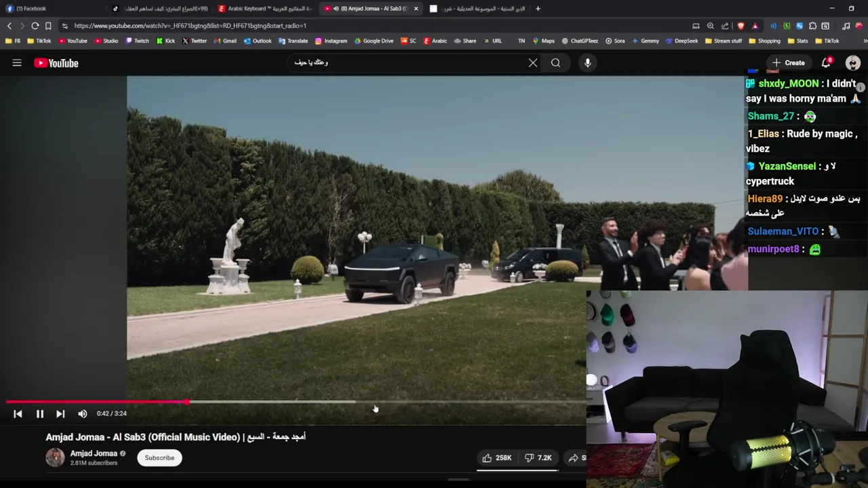The image size is (868, 488).
Task: Open the YouTube bookmark
Action: (73, 41)
